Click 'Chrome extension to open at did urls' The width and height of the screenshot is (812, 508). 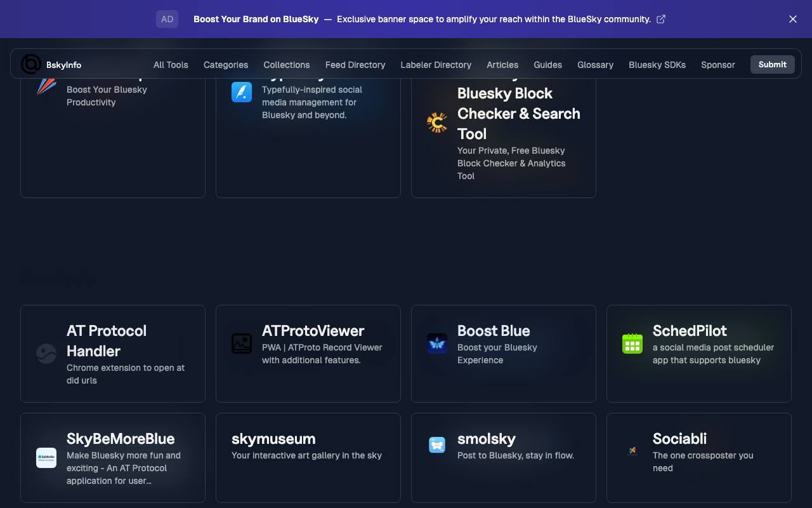point(126,374)
